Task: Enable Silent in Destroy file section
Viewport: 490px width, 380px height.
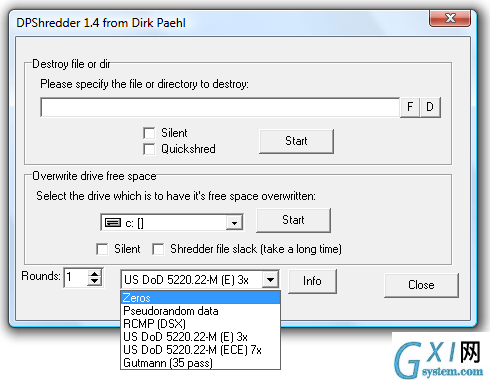Action: [149, 133]
